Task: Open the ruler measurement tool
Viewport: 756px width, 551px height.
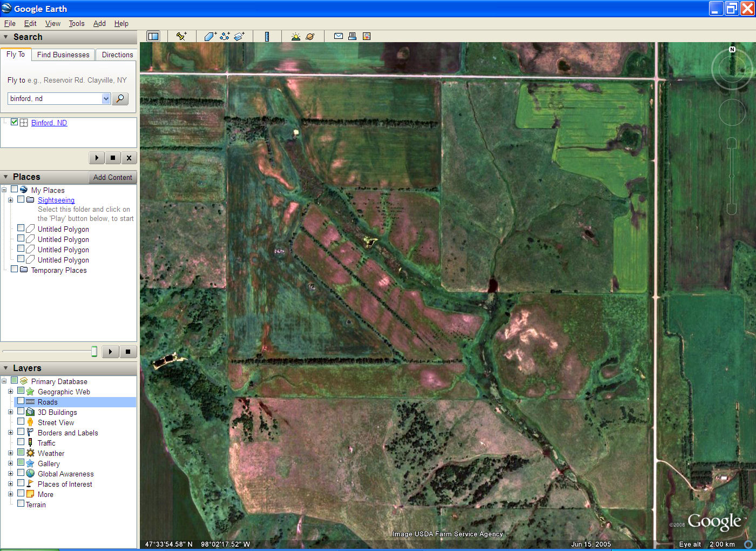Action: pyautogui.click(x=267, y=36)
